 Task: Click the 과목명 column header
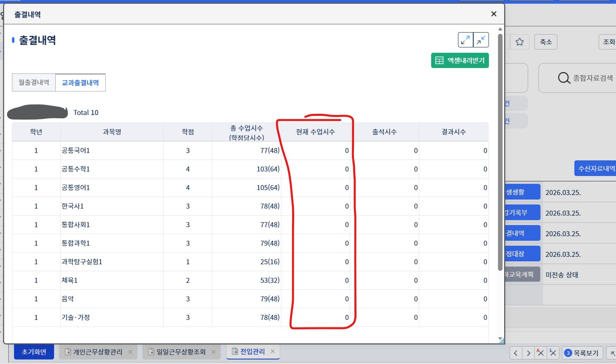click(112, 132)
